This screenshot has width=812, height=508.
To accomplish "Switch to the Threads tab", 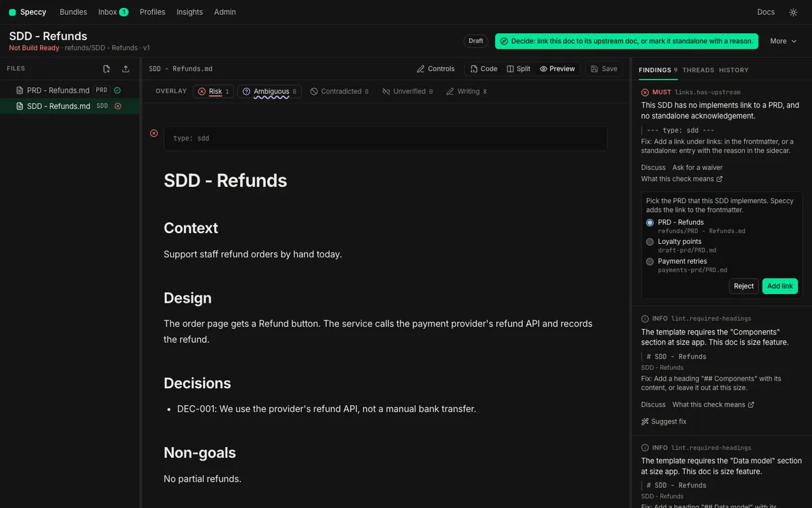I will (x=698, y=70).
